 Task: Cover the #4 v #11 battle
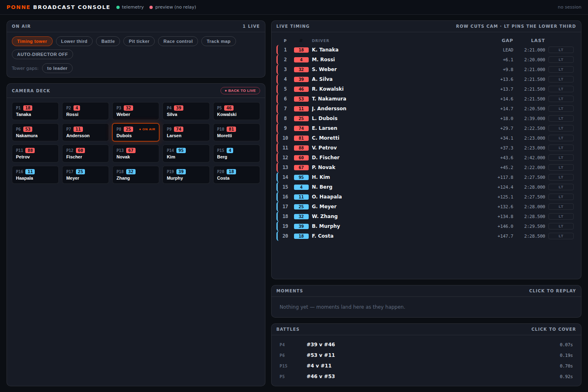click(426, 366)
